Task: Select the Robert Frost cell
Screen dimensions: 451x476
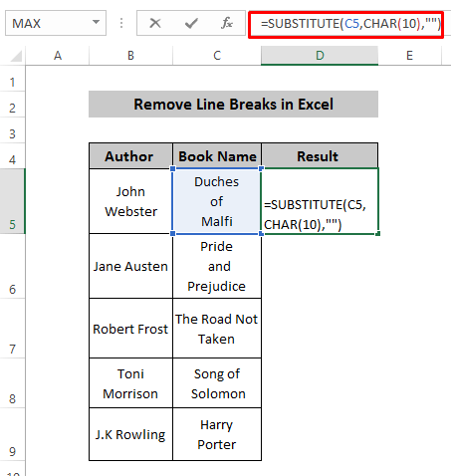Action: tap(130, 329)
